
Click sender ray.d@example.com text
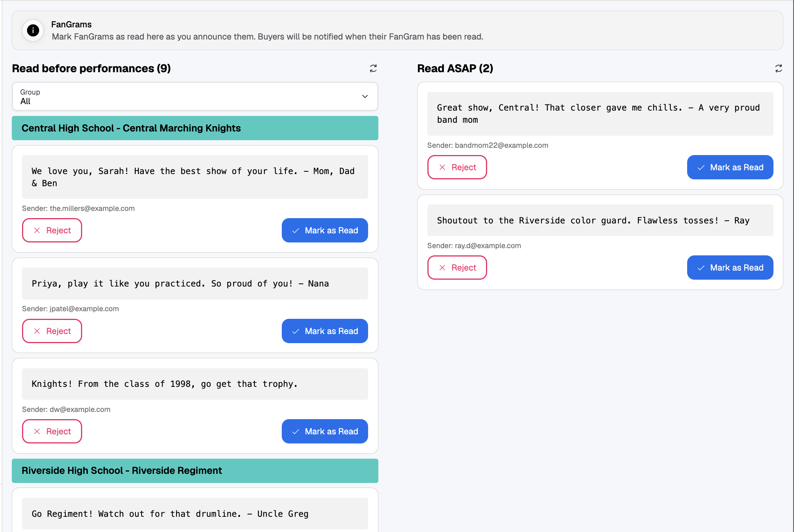[x=488, y=245]
